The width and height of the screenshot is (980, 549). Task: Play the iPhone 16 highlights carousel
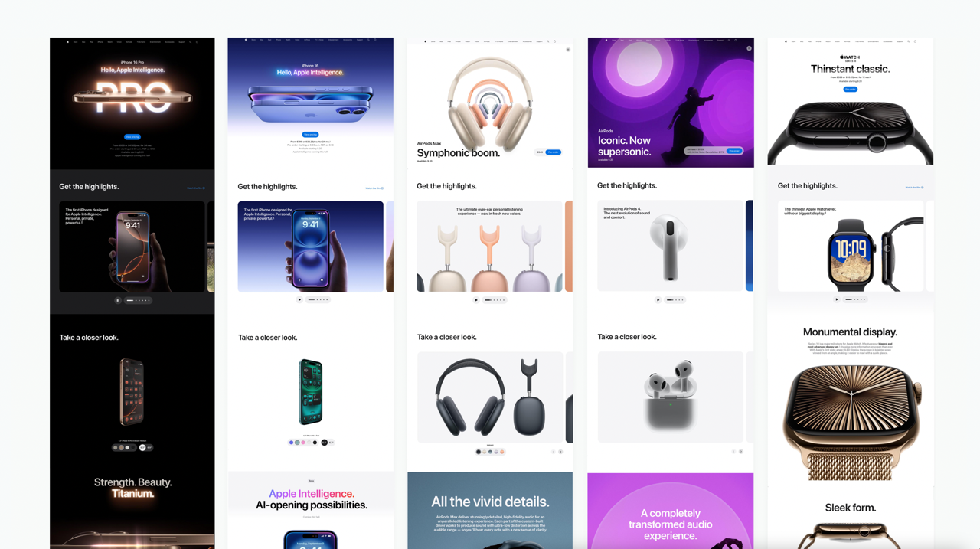pyautogui.click(x=299, y=299)
